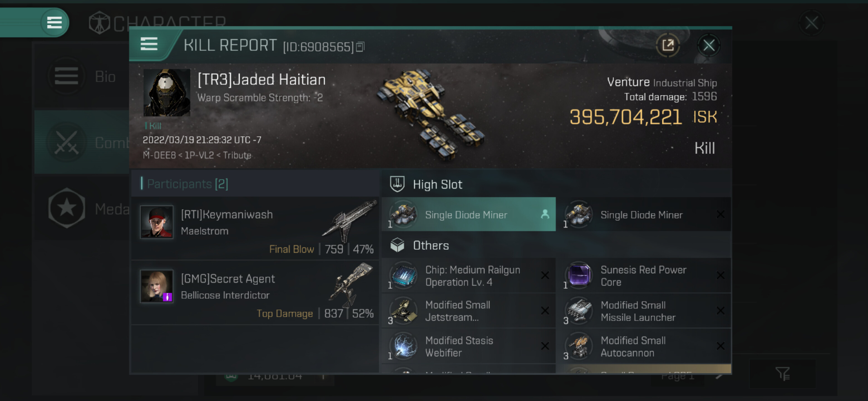Close the Kill Report window
The image size is (868, 401).
(x=708, y=45)
